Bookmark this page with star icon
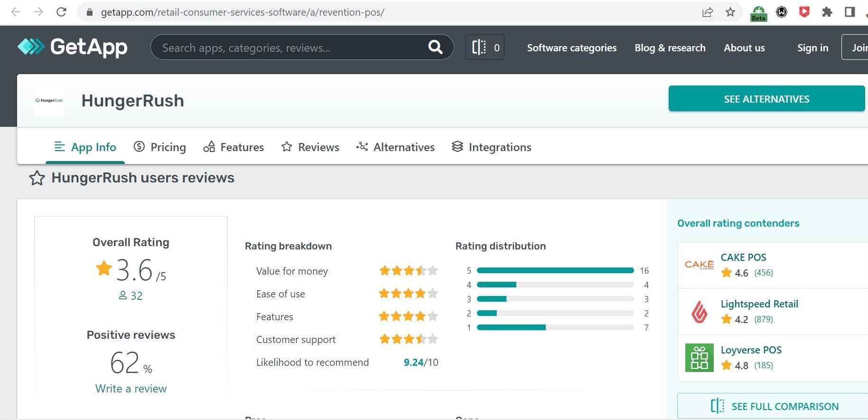Image resolution: width=868 pixels, height=420 pixels. [730, 12]
